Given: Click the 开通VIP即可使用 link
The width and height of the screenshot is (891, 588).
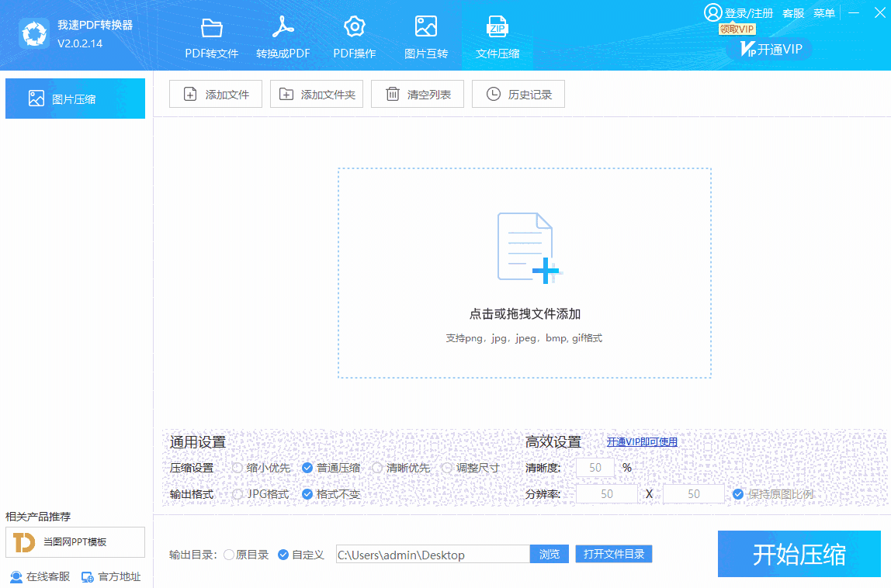Looking at the screenshot, I should point(642,442).
